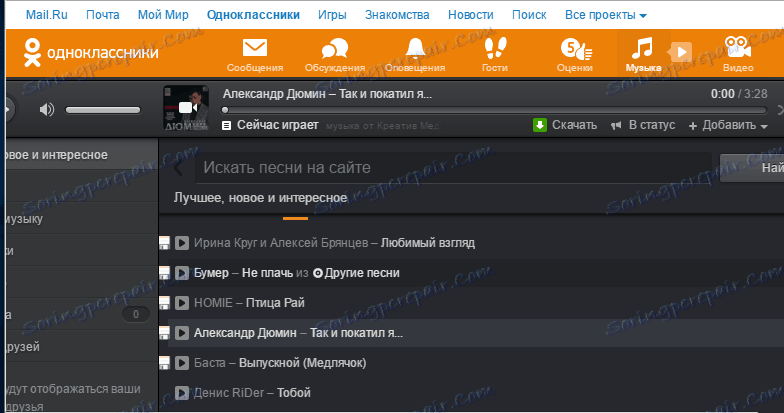Open Знакомства in top bar

pos(397,15)
